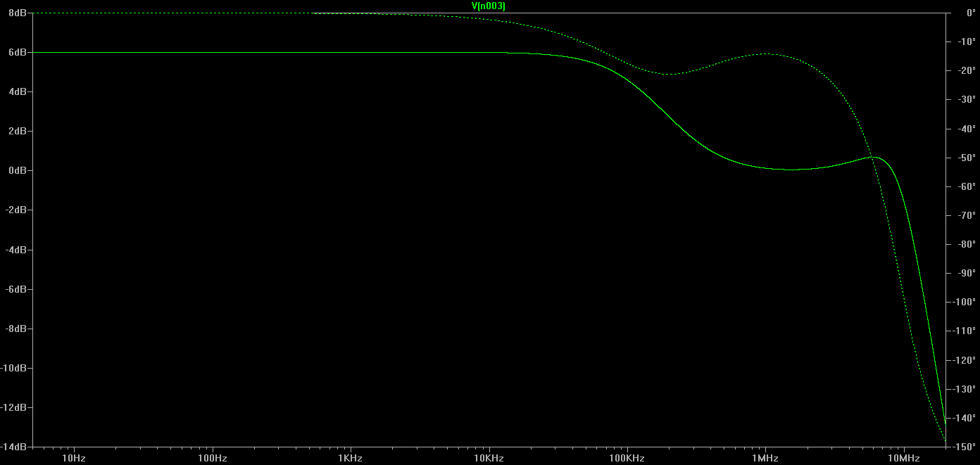980x465 pixels.
Task: Click the -120° phase axis label
Action: pyautogui.click(x=963, y=360)
